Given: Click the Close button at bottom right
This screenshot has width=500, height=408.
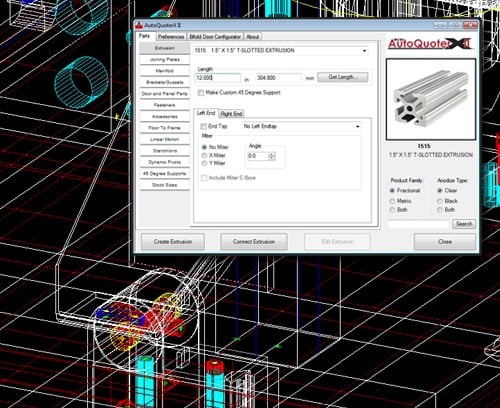Looking at the screenshot, I should click(x=445, y=242).
